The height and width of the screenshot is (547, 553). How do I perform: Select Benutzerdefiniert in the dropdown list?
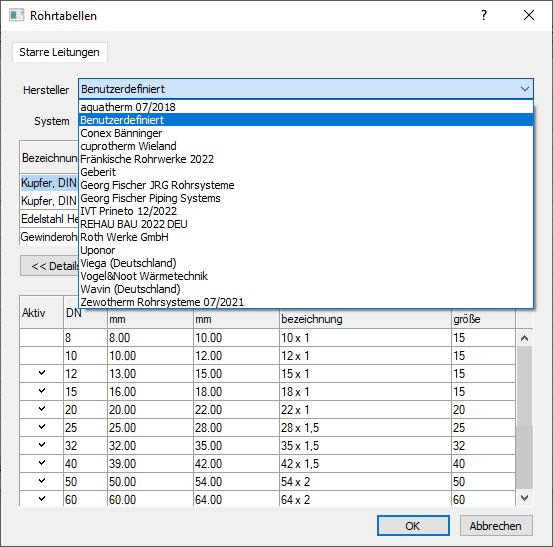306,120
